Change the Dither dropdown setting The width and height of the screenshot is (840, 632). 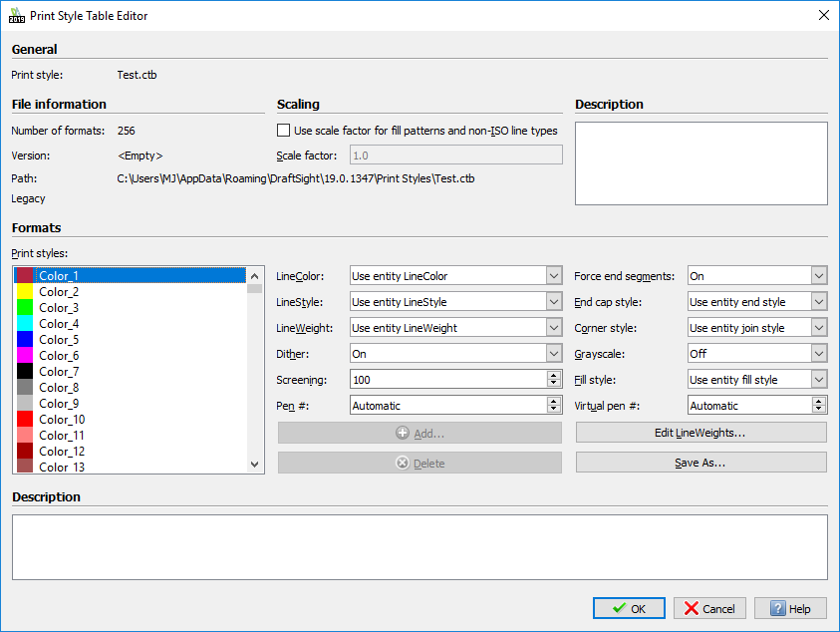(x=455, y=354)
